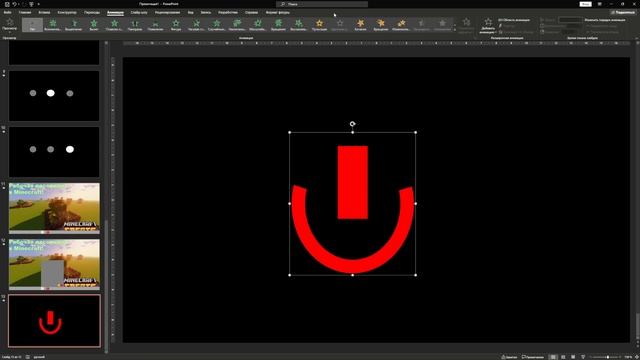Start the slideshow from the status bar icon
Image resolution: width=640 pixels, height=360 pixels.
[583, 357]
